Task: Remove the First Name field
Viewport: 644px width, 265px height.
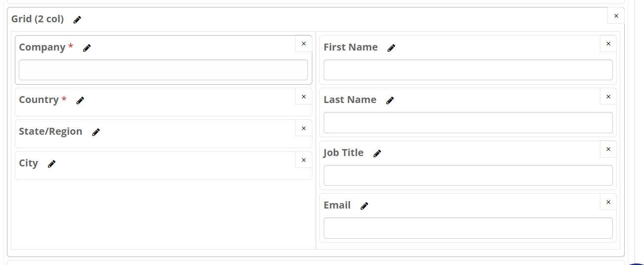Action: tap(608, 44)
